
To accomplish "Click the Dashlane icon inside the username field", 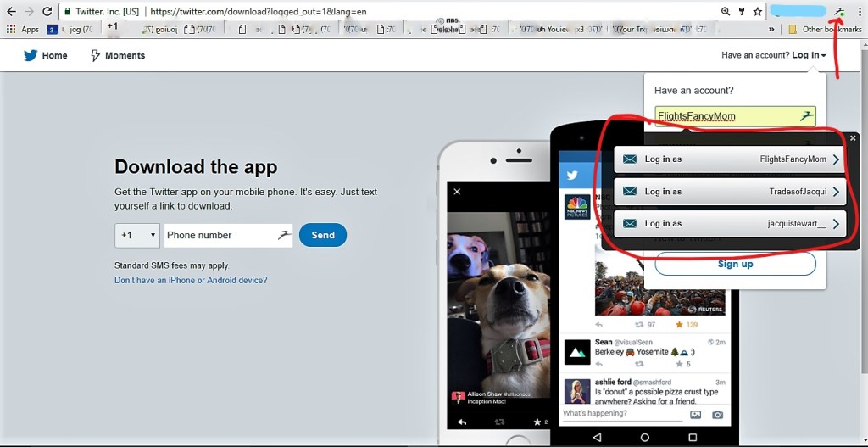I will [x=807, y=115].
